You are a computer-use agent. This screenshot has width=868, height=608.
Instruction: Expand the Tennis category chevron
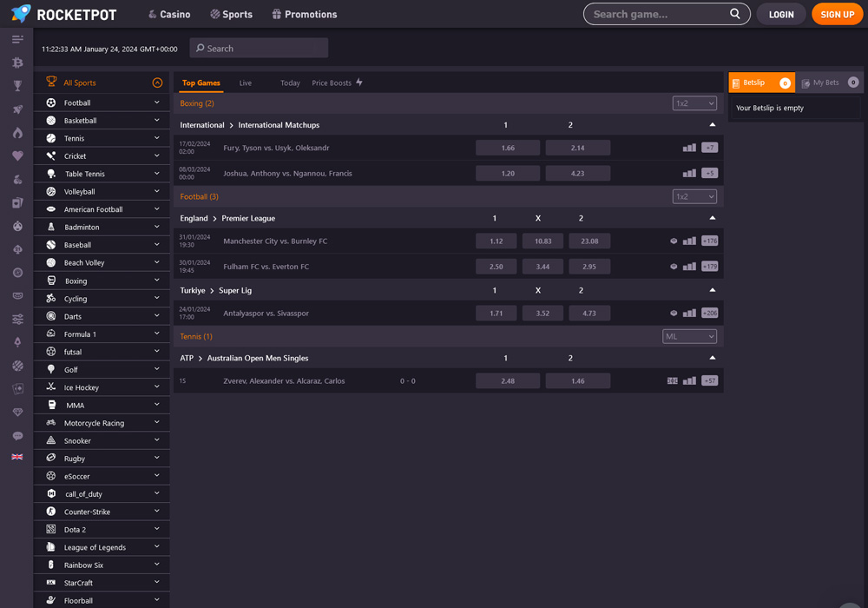click(156, 138)
